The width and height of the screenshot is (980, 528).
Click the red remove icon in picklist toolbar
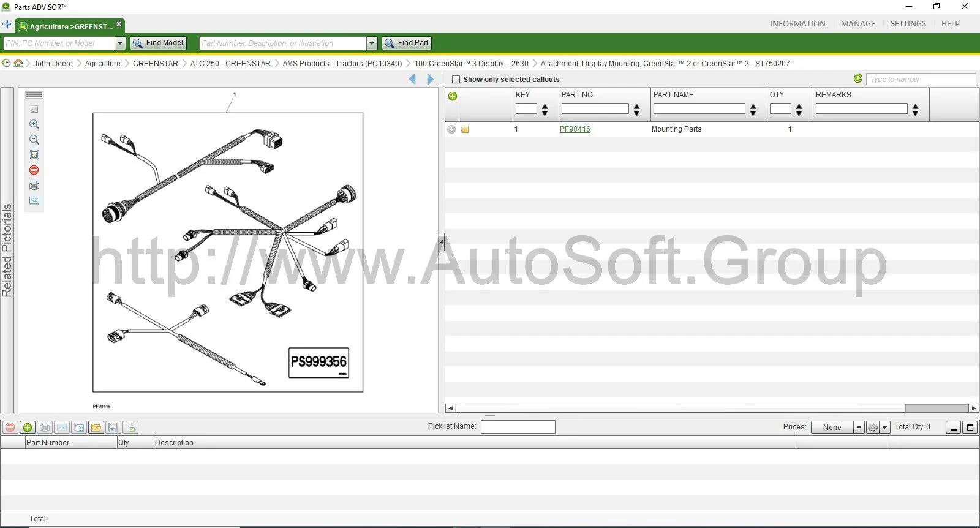(x=10, y=428)
